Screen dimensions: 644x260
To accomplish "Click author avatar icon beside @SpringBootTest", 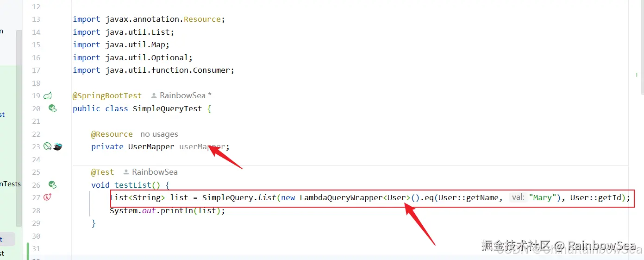I will coord(154,95).
